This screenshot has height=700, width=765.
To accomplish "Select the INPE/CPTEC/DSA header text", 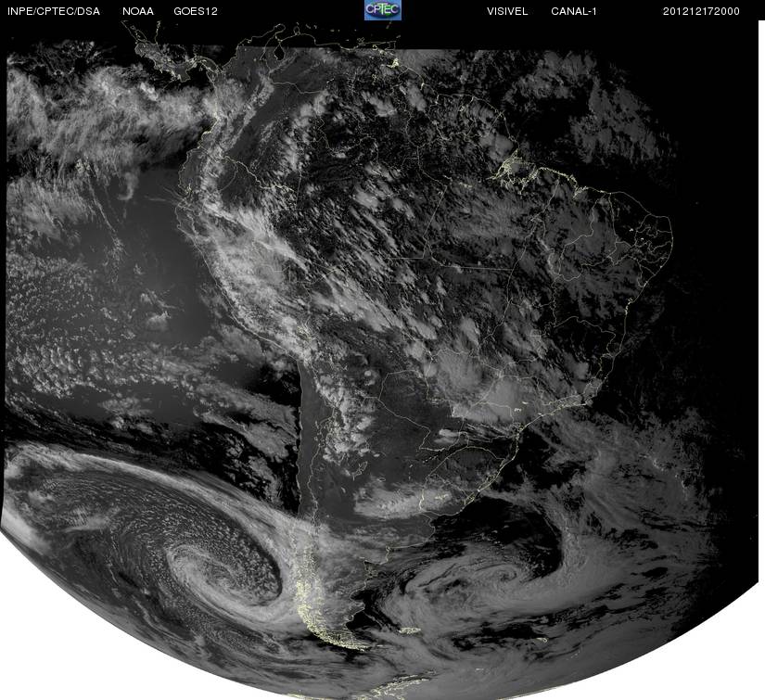I will tap(54, 11).
